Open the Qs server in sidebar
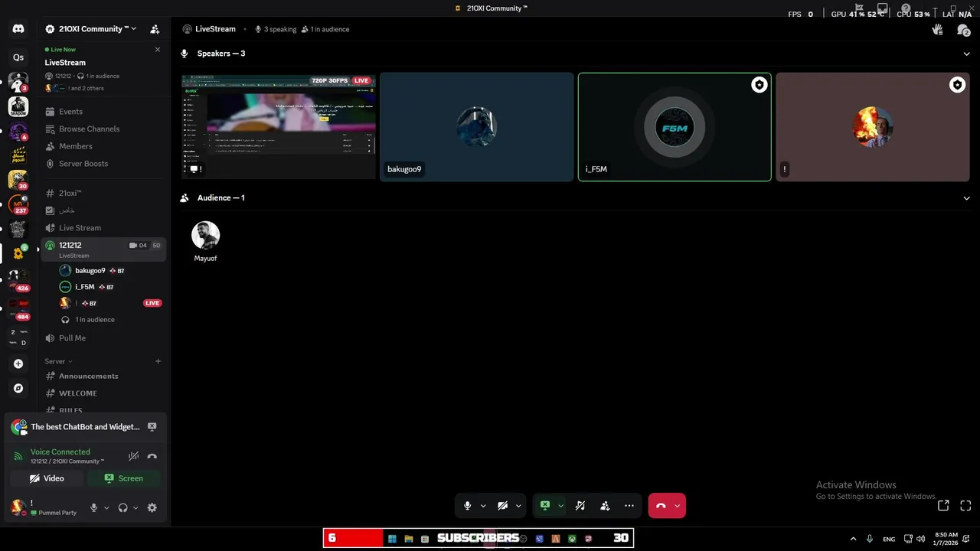Screen dimensions: 980x551 18,57
